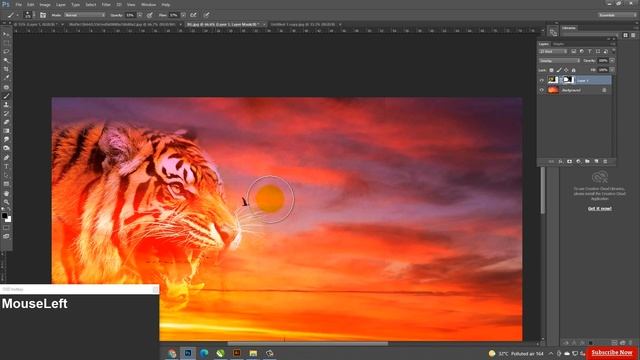Select the Layer 1 mask thumbnail
This screenshot has height=360, width=640.
(x=568, y=80)
